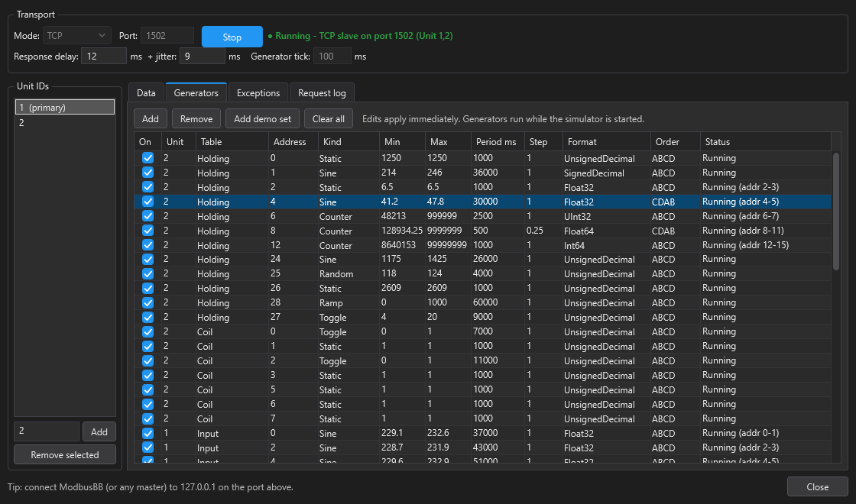Click the 99999999 max value
Viewport: 856px width, 504px height.
pos(446,245)
